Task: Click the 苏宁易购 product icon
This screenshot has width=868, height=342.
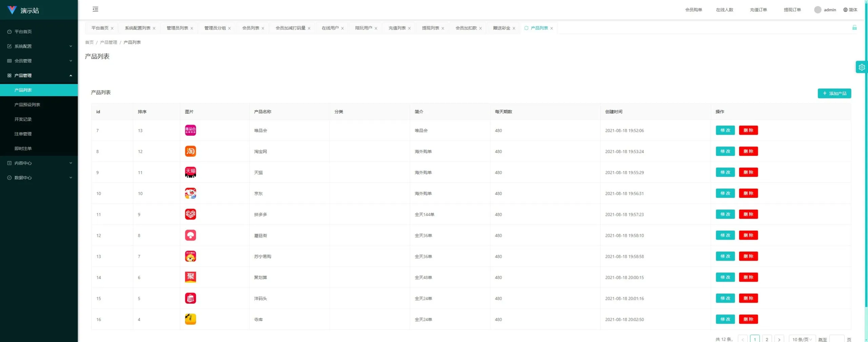Action: [x=190, y=256]
